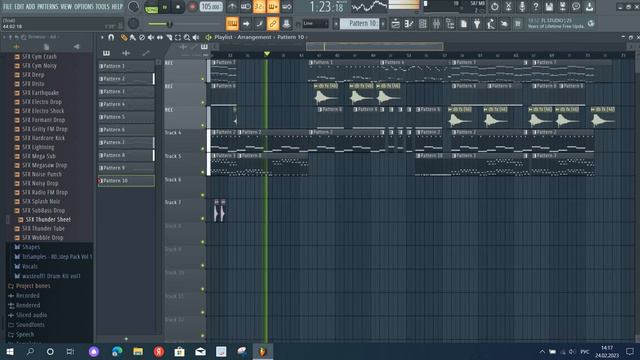Toggle typing keyboard to piano button

point(232,24)
